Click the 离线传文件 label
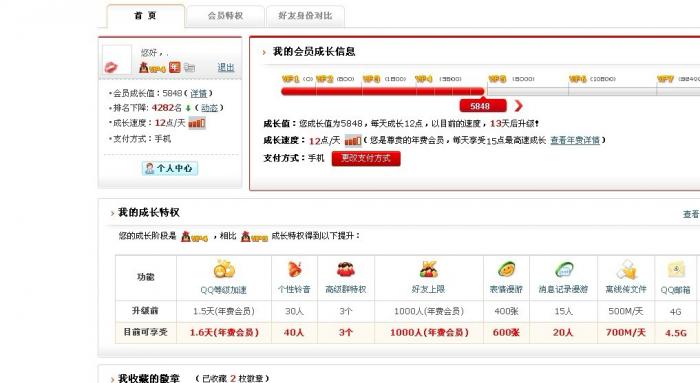Viewport: 700px width, 383px height. tap(626, 289)
